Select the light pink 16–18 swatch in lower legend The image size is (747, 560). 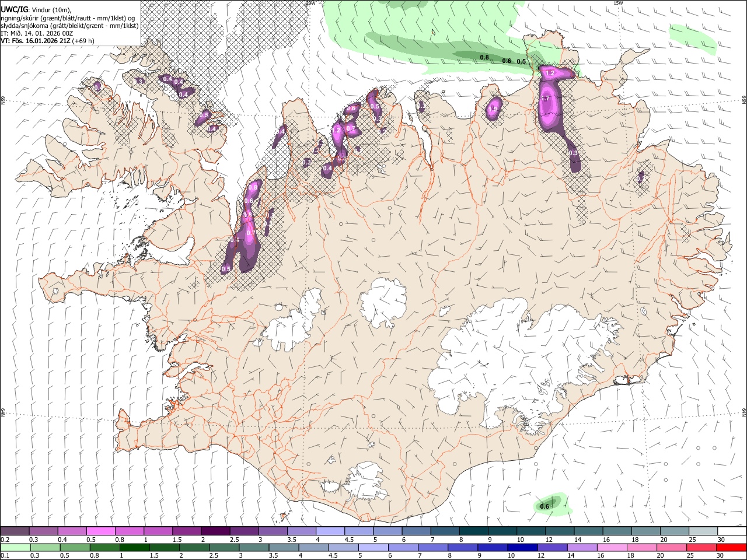point(612,547)
